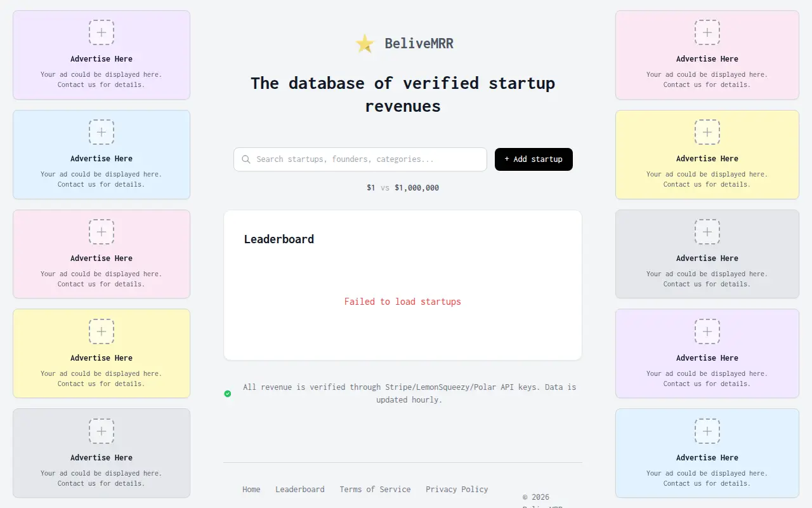Open the Home footer link
Image resolution: width=812 pixels, height=508 pixels.
click(251, 490)
